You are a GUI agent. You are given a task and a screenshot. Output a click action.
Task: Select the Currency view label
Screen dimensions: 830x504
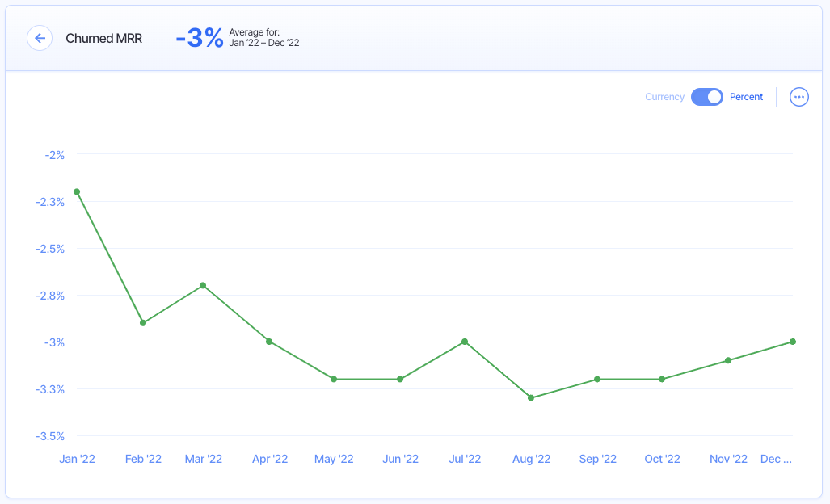coord(664,97)
